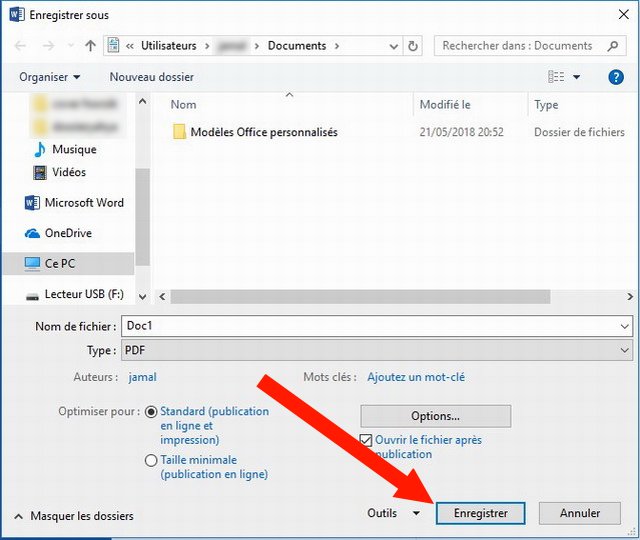
Task: Click the refresh icon beside address bar
Action: click(414, 46)
